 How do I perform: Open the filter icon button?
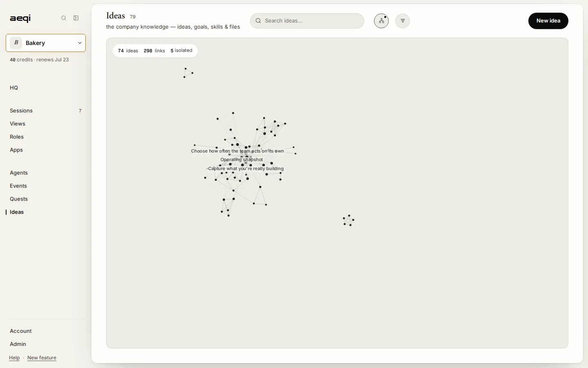coord(403,21)
